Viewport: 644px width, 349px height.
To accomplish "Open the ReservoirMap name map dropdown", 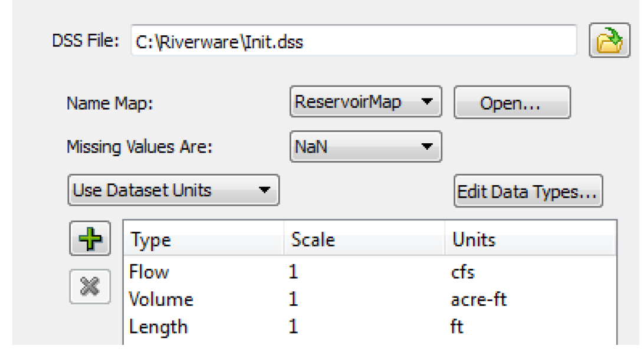I will [x=366, y=102].
